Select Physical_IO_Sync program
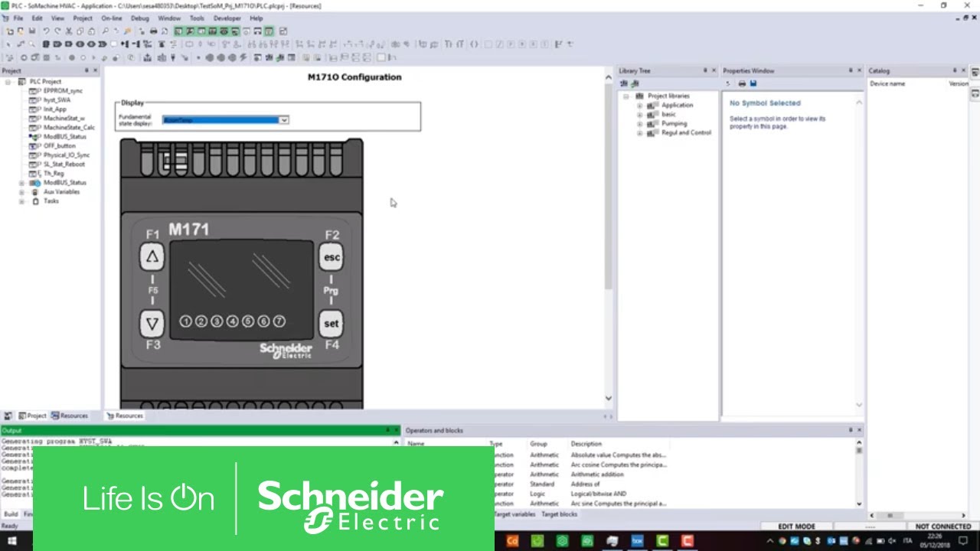 [67, 155]
